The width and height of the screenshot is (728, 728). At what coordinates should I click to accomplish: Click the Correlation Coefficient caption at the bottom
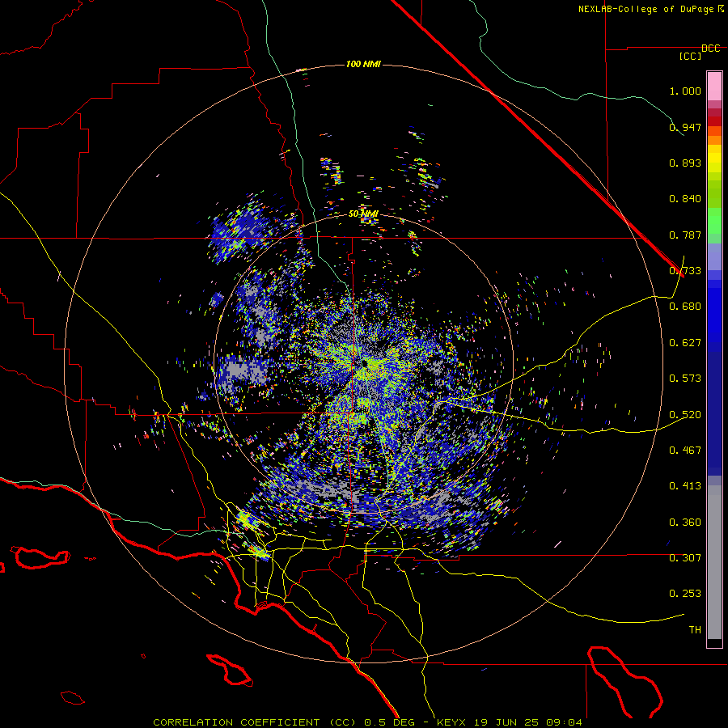(x=367, y=722)
